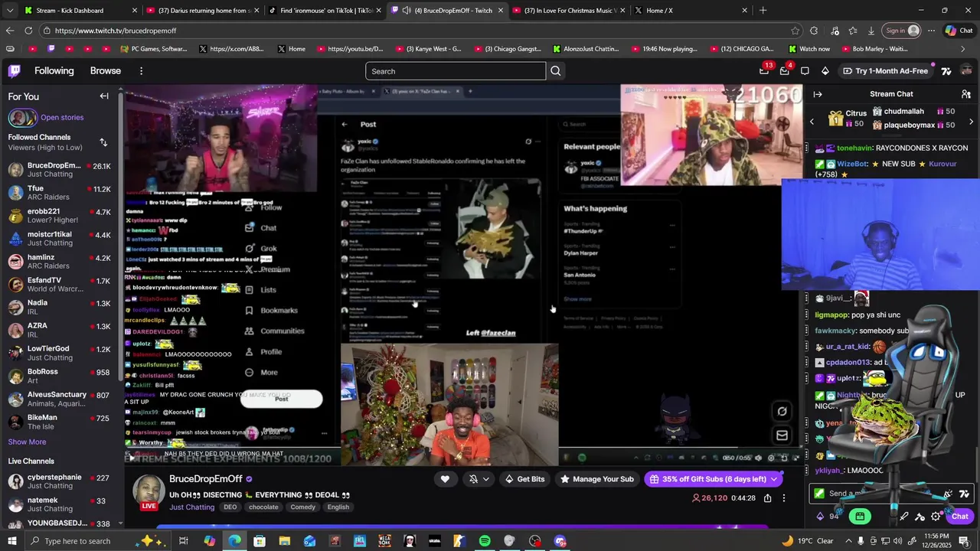Open browser downloads icon
Screen dimensions: 980x551
coord(871,31)
